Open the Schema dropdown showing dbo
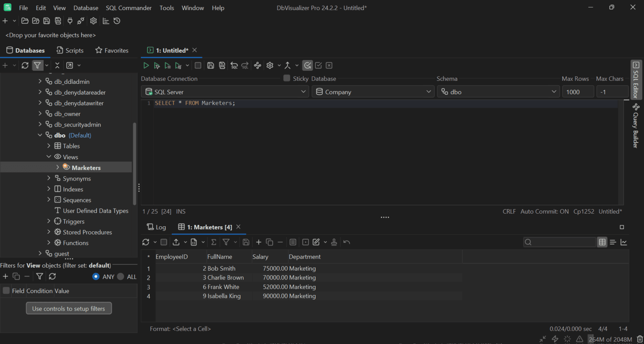This screenshot has height=344, width=644. pyautogui.click(x=498, y=91)
